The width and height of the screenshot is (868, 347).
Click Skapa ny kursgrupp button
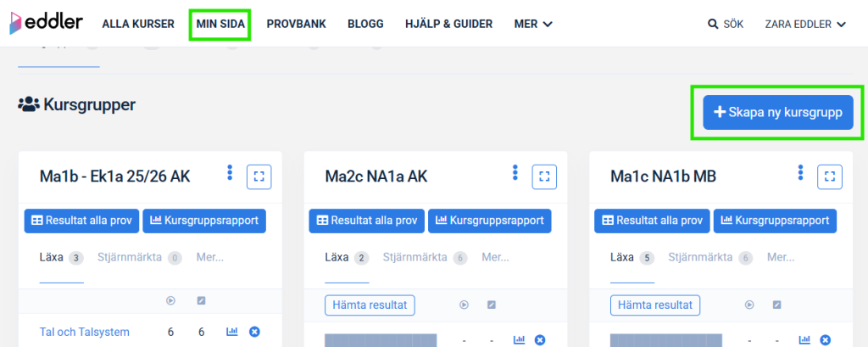tap(777, 112)
